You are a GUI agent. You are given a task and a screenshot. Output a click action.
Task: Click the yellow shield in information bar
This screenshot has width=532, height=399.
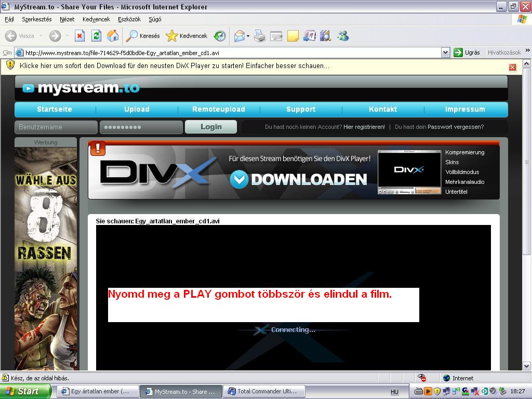10,65
